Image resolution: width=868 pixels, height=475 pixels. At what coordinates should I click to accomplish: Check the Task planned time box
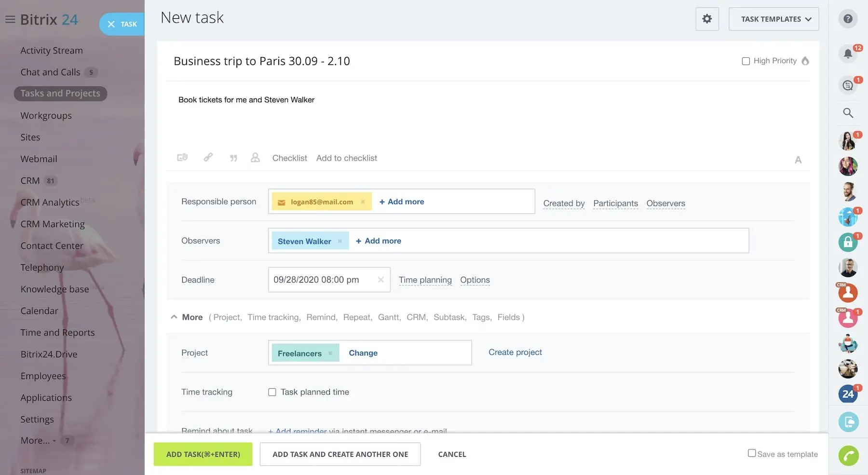click(272, 392)
